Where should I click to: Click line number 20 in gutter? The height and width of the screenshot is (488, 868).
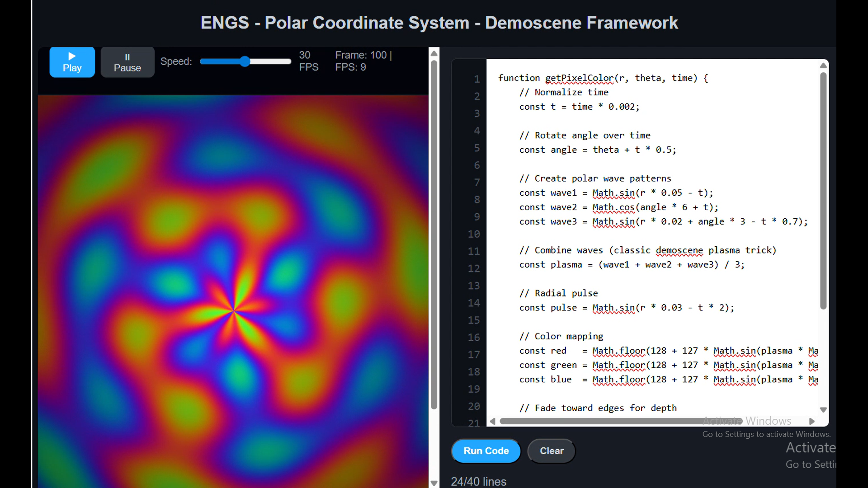(473, 406)
